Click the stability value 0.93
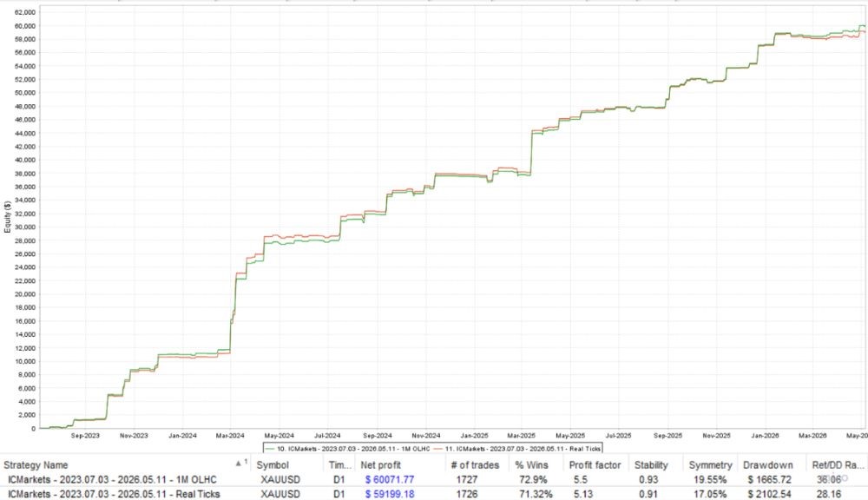 [648, 479]
